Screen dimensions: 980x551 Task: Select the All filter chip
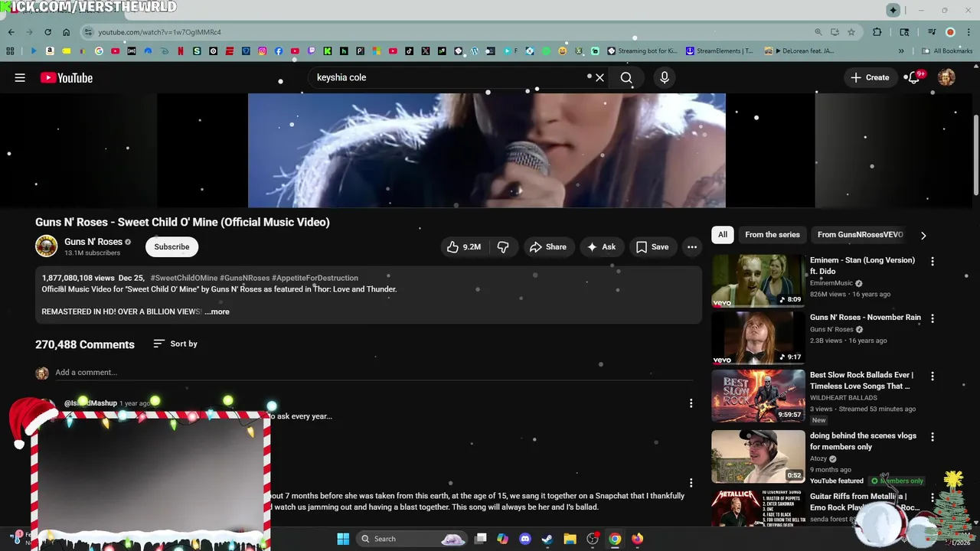pos(723,235)
